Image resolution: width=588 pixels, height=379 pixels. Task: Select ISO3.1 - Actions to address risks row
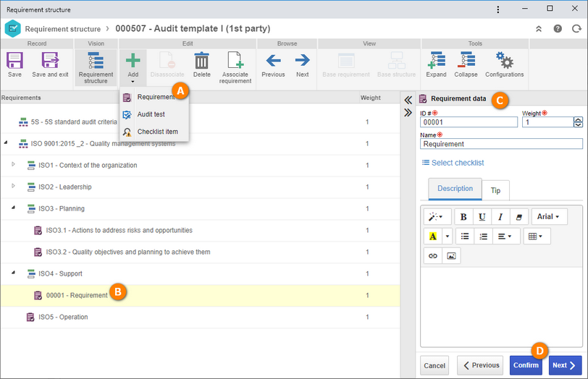click(x=200, y=230)
